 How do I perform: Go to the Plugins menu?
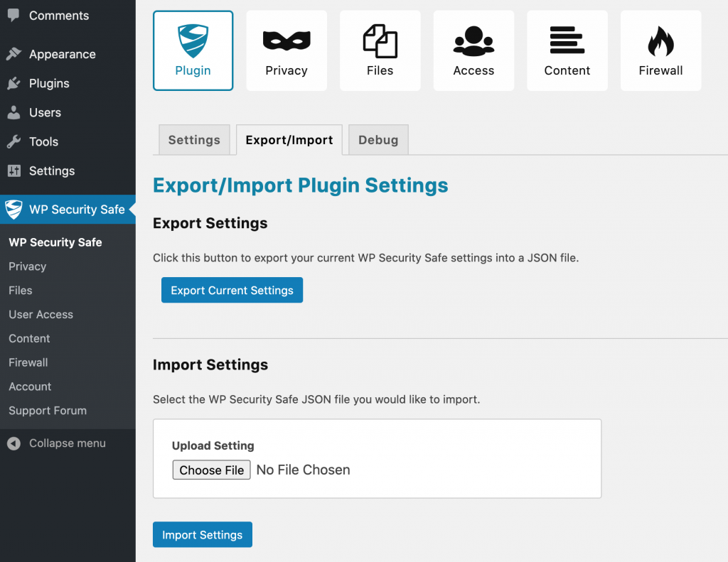68,84
